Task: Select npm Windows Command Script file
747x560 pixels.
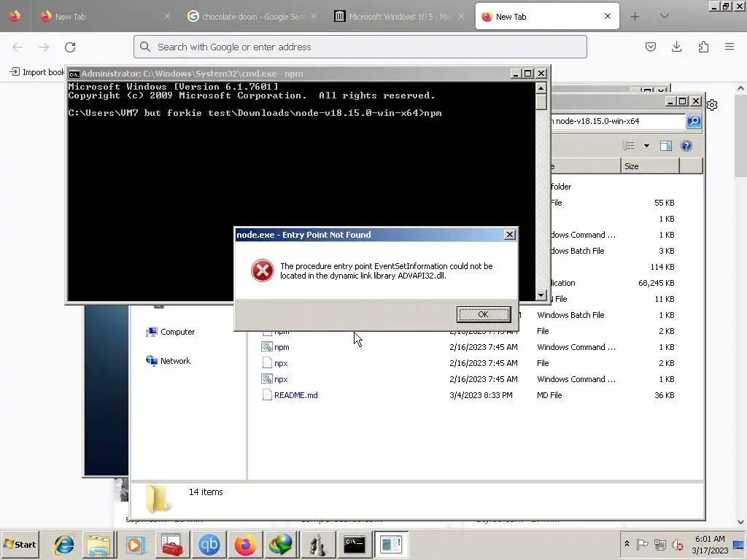Action: click(282, 347)
